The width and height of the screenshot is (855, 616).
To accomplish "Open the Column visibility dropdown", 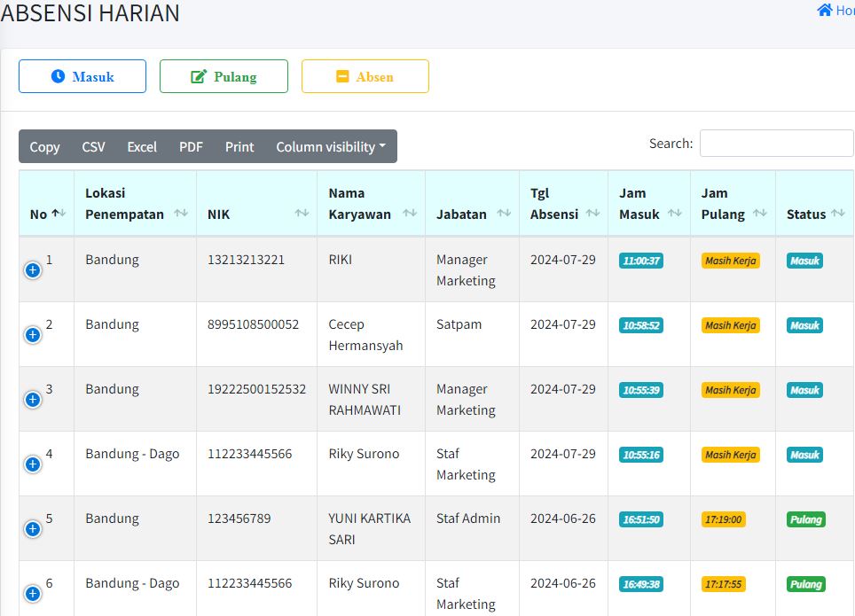I will click(x=331, y=146).
